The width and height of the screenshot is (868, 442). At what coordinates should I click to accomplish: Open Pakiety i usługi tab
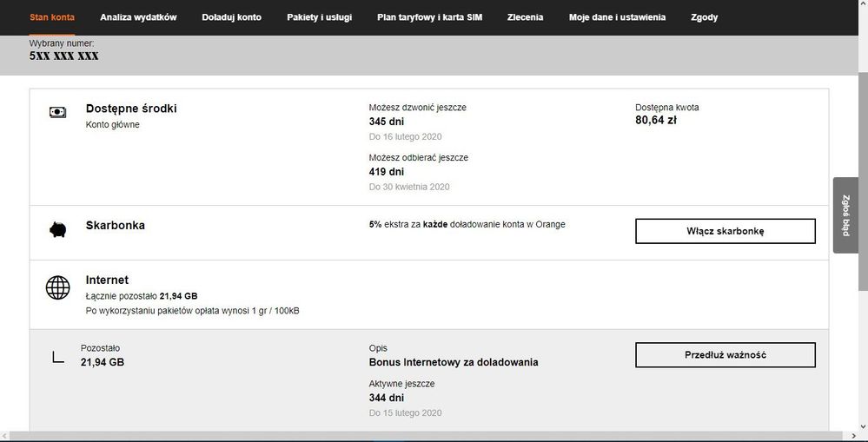tap(319, 17)
